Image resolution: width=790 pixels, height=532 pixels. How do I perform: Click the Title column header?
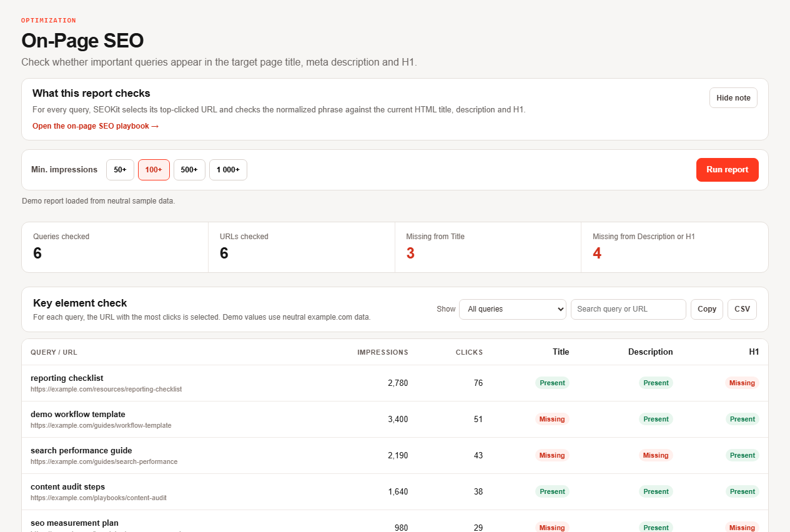point(561,352)
